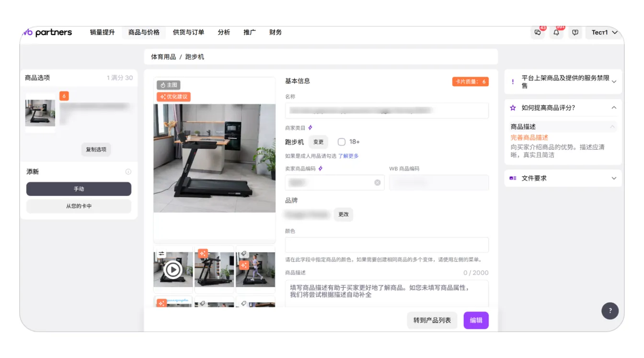The height and width of the screenshot is (358, 644).
Task: Click the round question mark help button
Action: (x=610, y=311)
